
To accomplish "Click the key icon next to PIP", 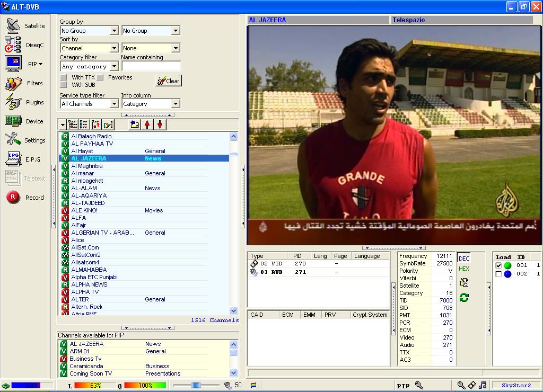I will (419, 385).
